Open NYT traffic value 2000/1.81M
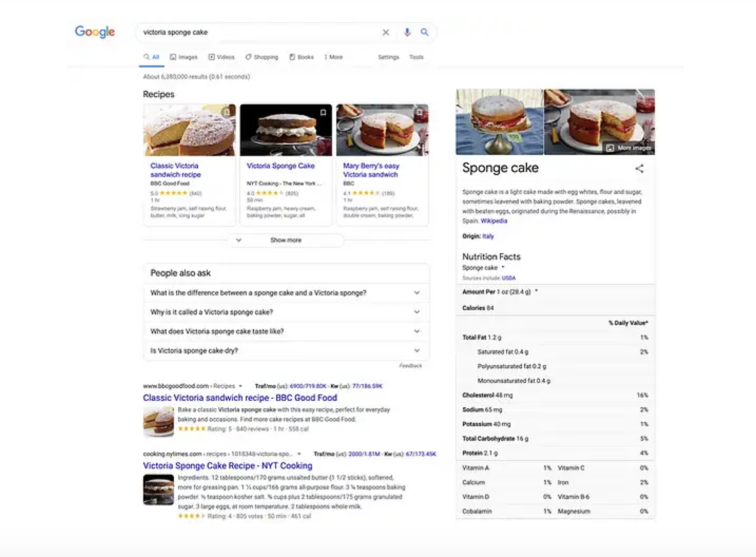Viewport: 756px width, 557px height. 364,454
